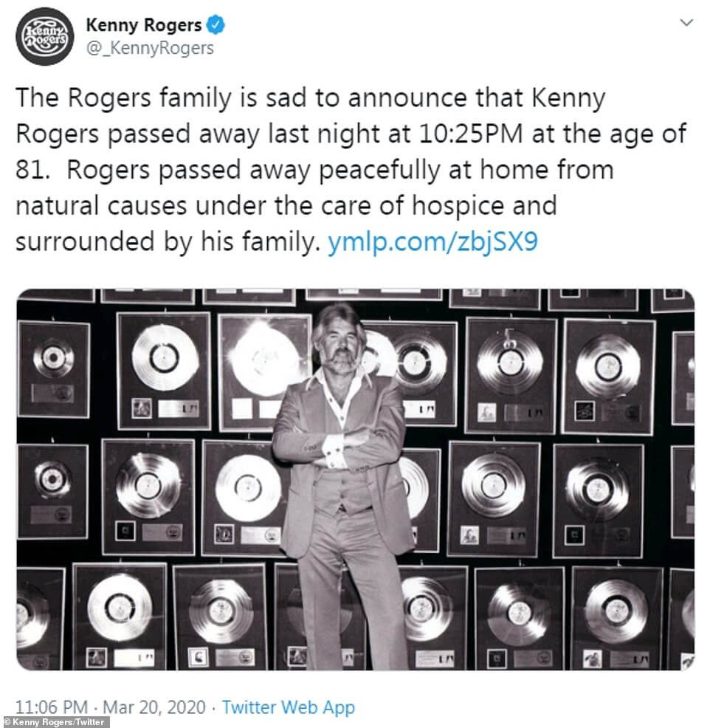Click the bottom-right framed record in the photo
The height and width of the screenshot is (728, 710).
(617, 618)
